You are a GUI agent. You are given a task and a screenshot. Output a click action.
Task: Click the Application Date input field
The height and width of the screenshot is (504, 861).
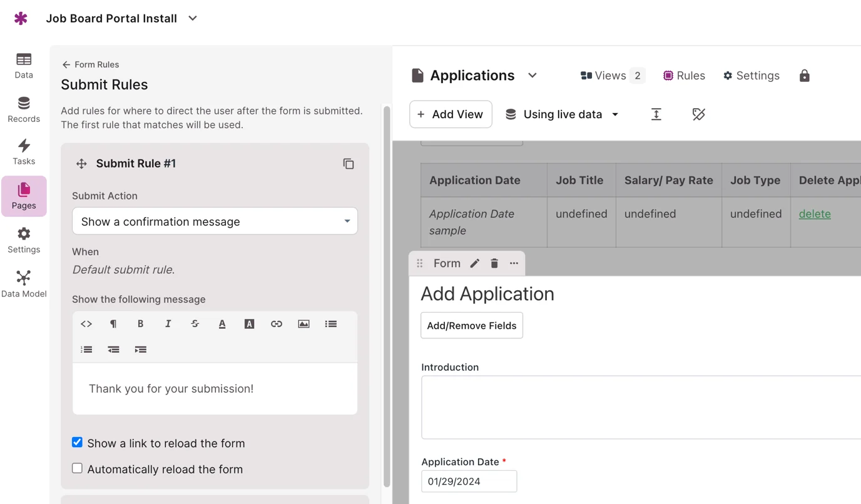469,481
